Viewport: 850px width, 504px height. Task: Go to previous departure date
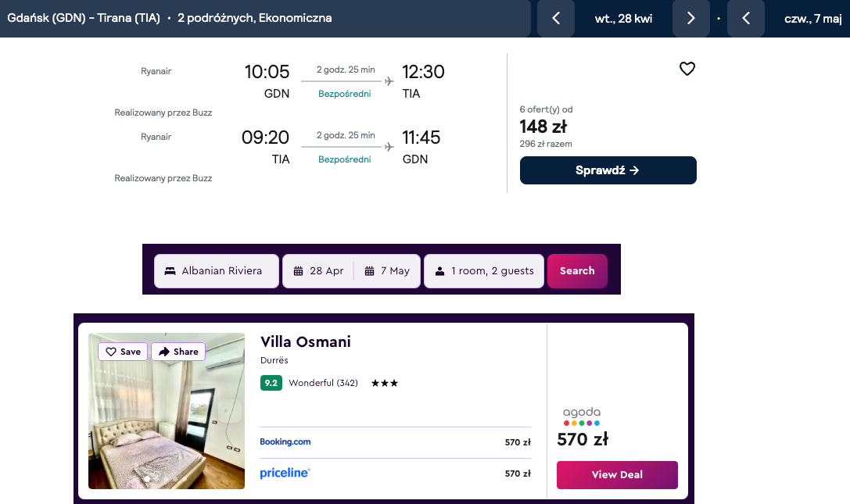pos(556,19)
